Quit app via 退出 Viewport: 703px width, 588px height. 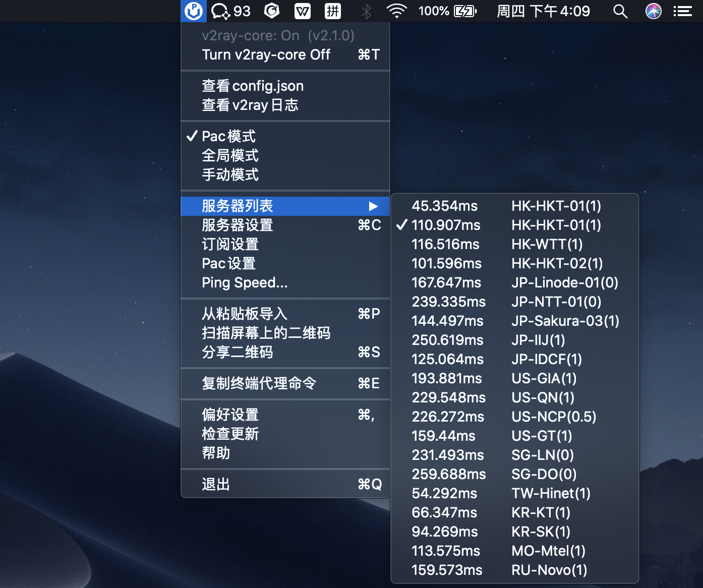coord(285,484)
